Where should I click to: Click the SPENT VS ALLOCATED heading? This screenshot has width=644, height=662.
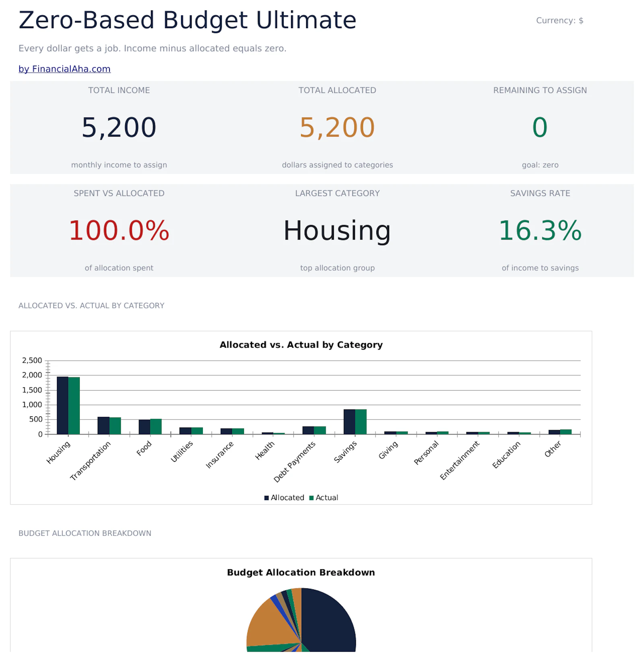click(x=119, y=193)
